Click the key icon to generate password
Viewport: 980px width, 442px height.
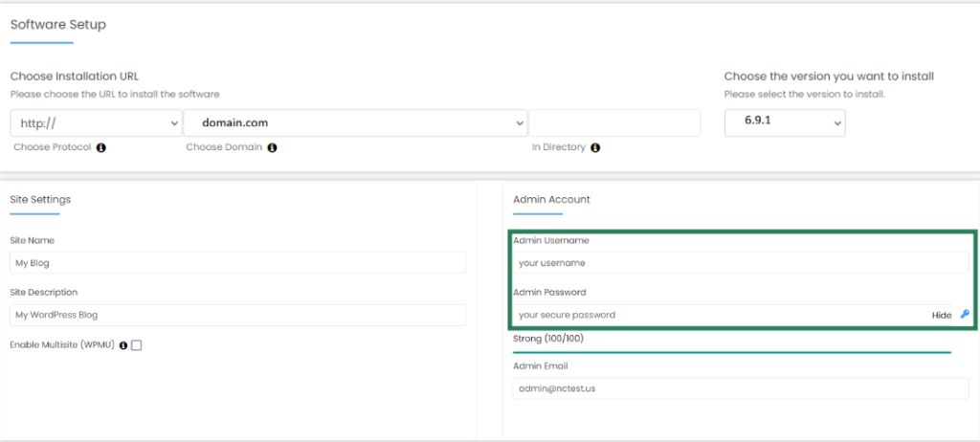point(964,315)
